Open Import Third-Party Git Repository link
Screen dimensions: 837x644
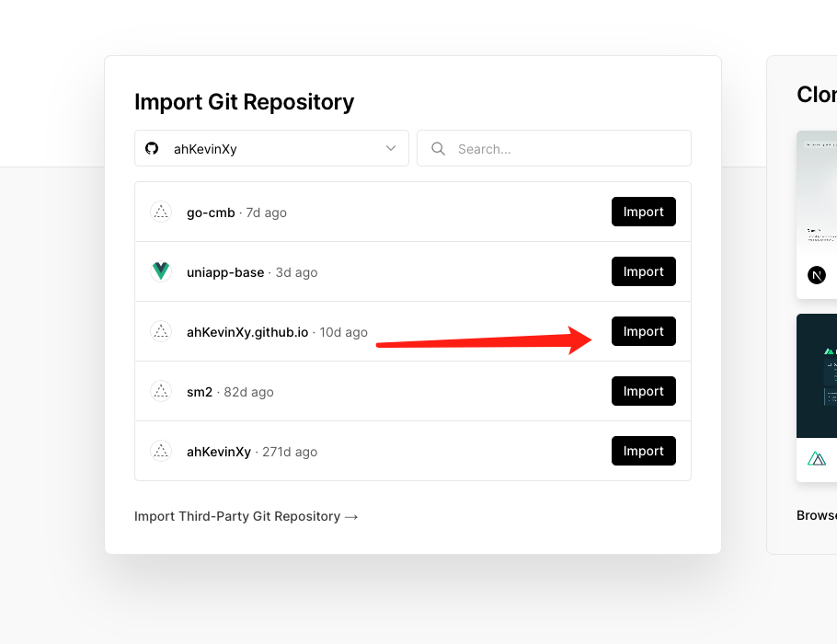click(x=246, y=516)
